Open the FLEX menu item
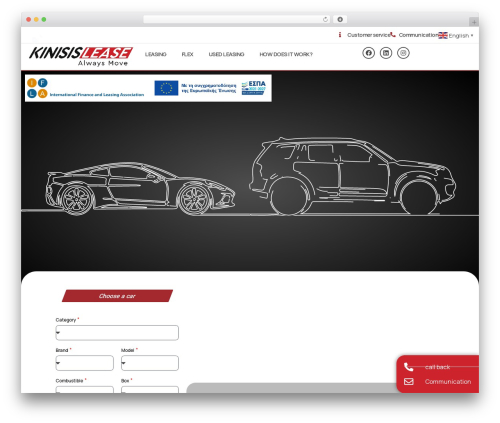 click(x=187, y=54)
